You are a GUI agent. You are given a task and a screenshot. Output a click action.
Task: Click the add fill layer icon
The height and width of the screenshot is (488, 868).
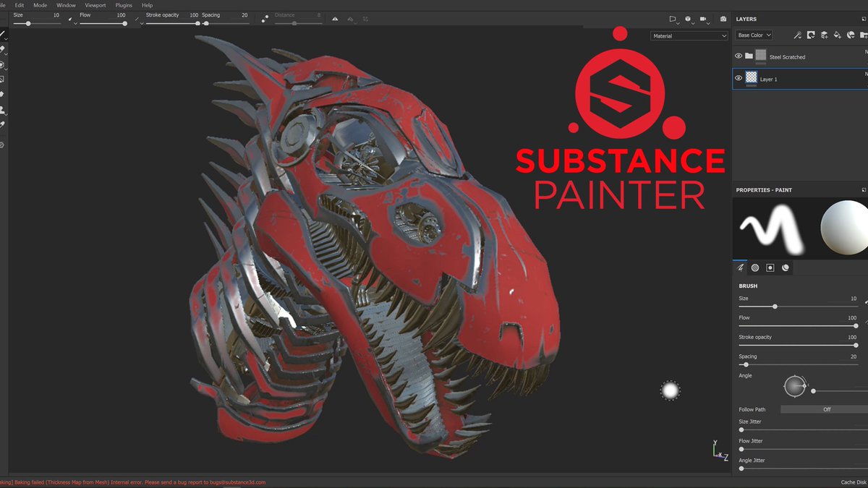838,35
